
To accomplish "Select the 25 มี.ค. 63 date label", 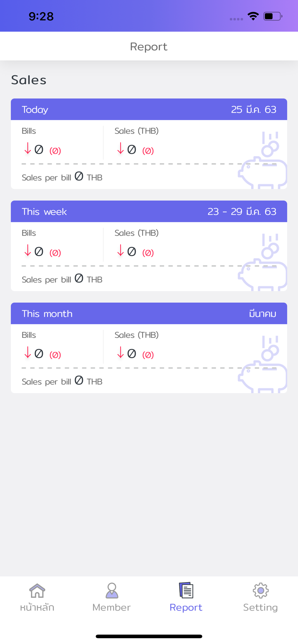I will [x=254, y=109].
